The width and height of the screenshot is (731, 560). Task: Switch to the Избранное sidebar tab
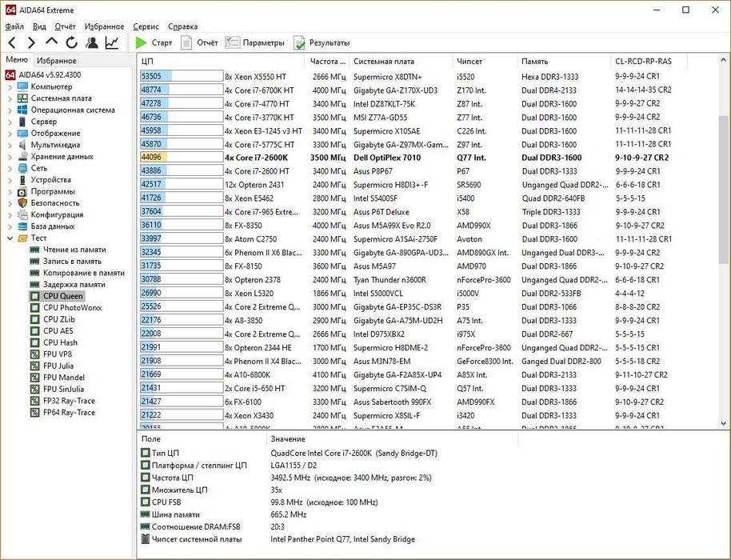(57, 61)
